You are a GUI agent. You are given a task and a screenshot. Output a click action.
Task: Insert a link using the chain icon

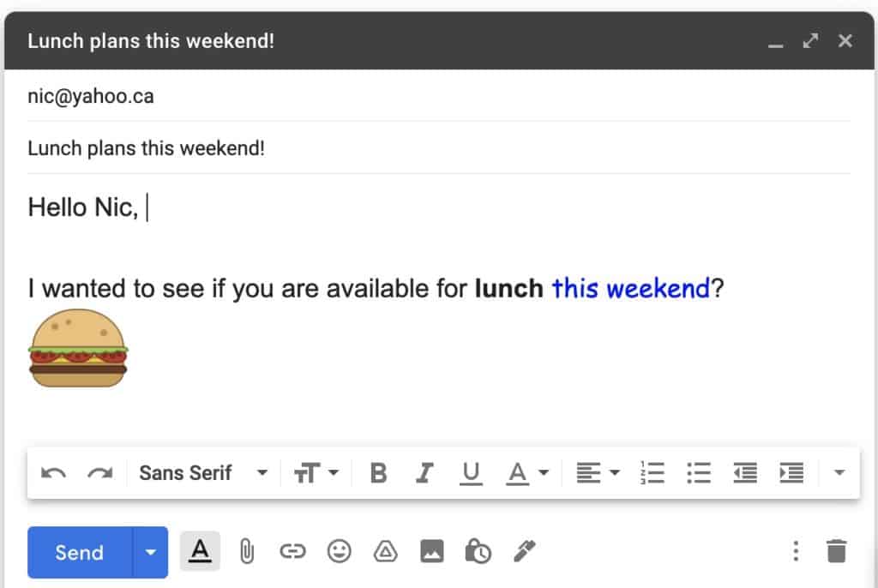(x=292, y=552)
